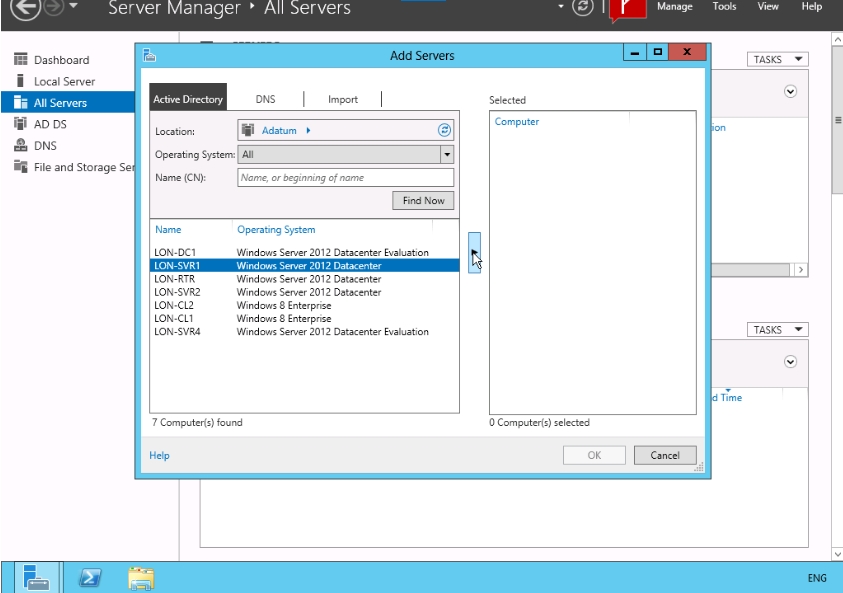843x593 pixels.
Task: Expand the upper panel chevron
Action: pyautogui.click(x=790, y=91)
